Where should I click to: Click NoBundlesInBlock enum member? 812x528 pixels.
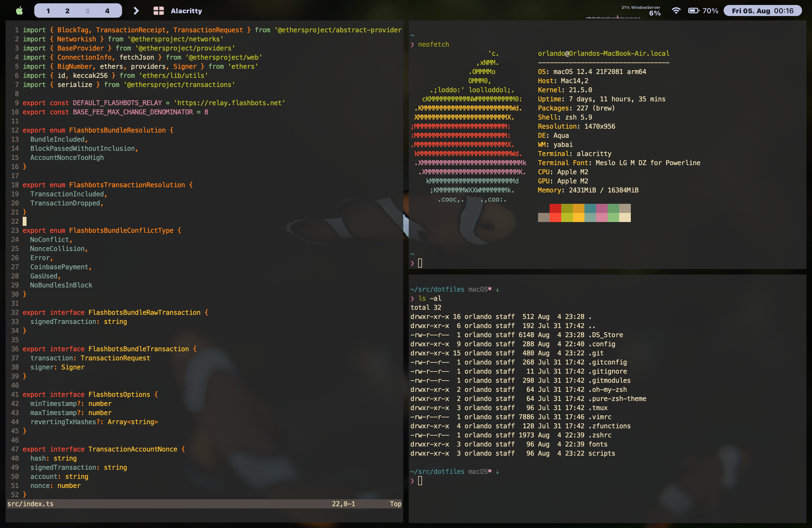click(61, 285)
